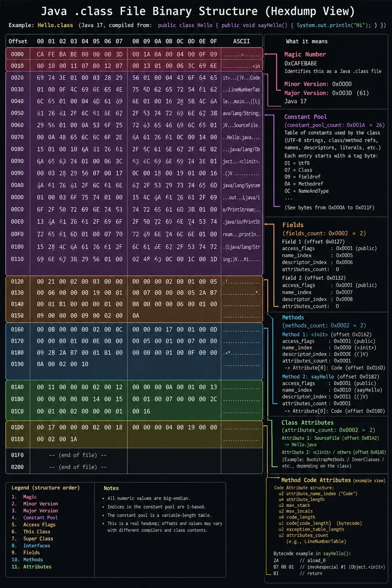This screenshot has height=588, width=392.
Task: Select tag entry '09 = Fieldref'
Action: pyautogui.click(x=302, y=177)
